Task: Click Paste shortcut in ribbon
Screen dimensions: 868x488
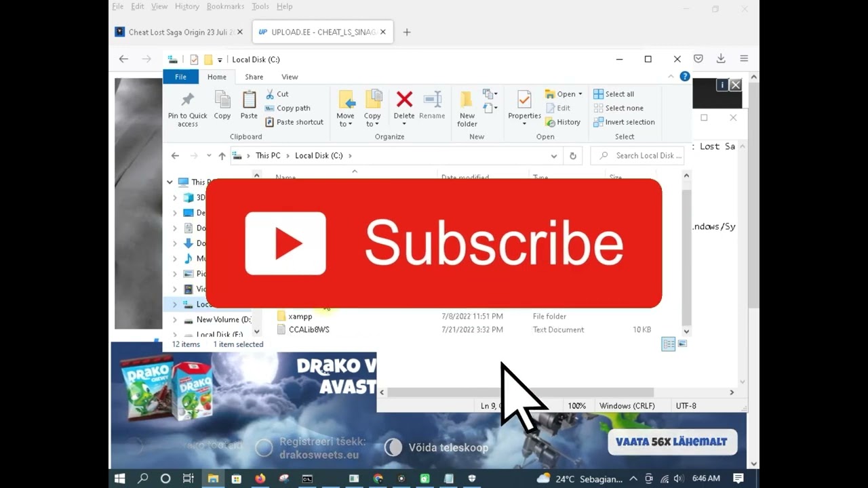Action: click(x=294, y=122)
